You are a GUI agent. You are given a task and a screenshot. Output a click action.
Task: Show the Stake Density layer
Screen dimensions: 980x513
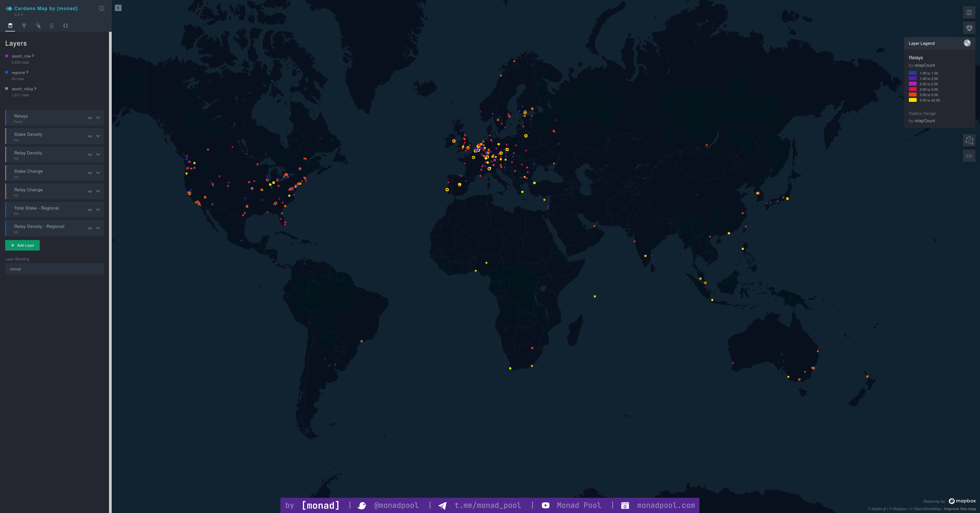90,136
